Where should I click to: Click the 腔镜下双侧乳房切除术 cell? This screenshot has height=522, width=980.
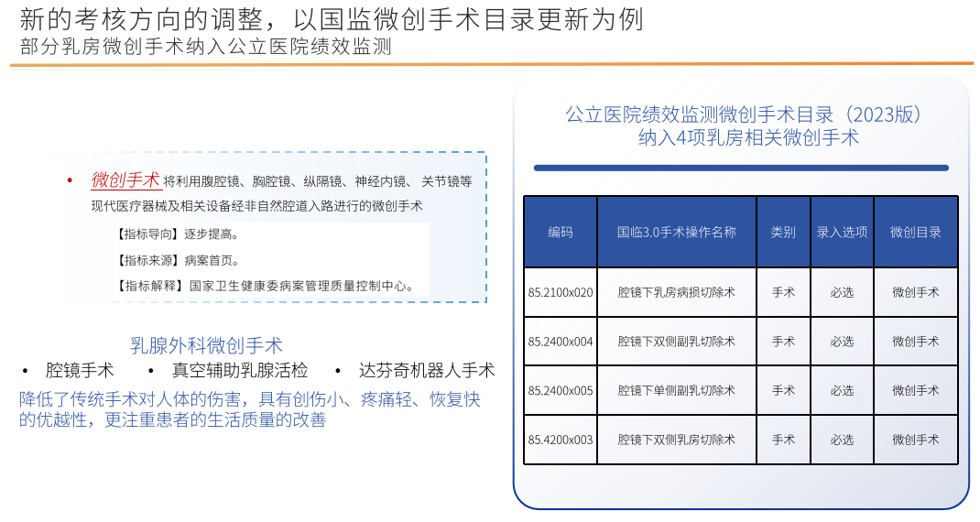(677, 440)
